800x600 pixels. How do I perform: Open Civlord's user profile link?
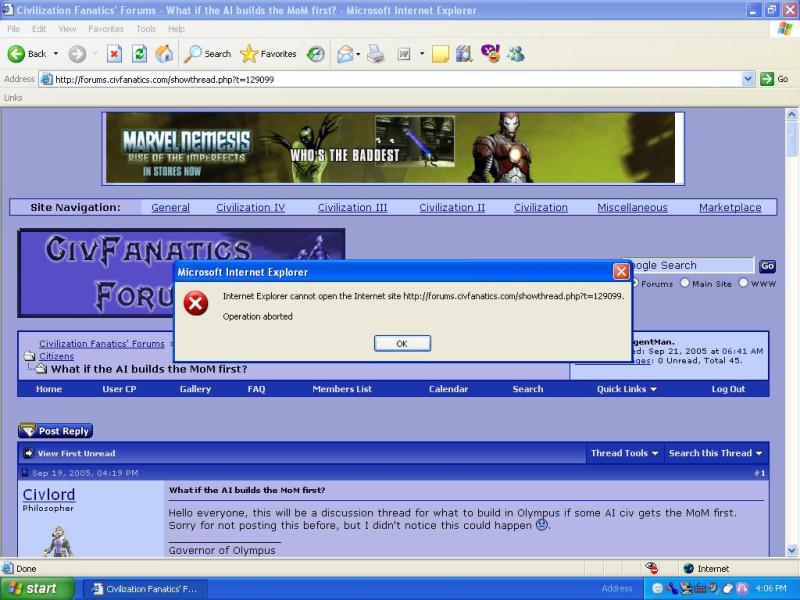pos(49,494)
